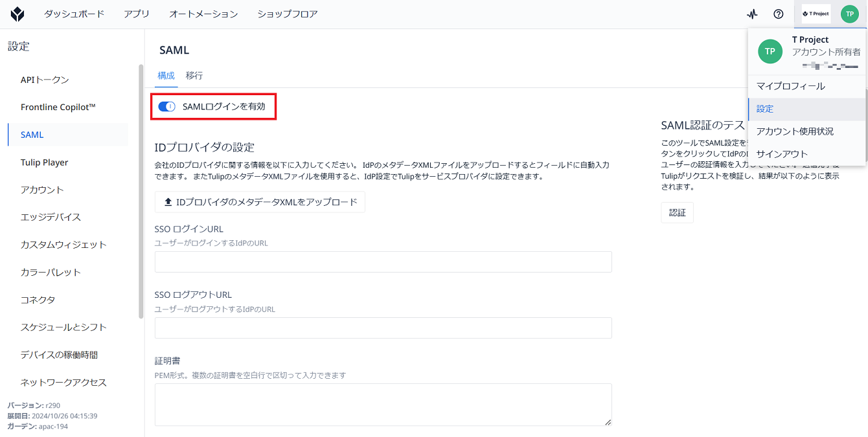Click the 証明書 text area

(x=383, y=405)
